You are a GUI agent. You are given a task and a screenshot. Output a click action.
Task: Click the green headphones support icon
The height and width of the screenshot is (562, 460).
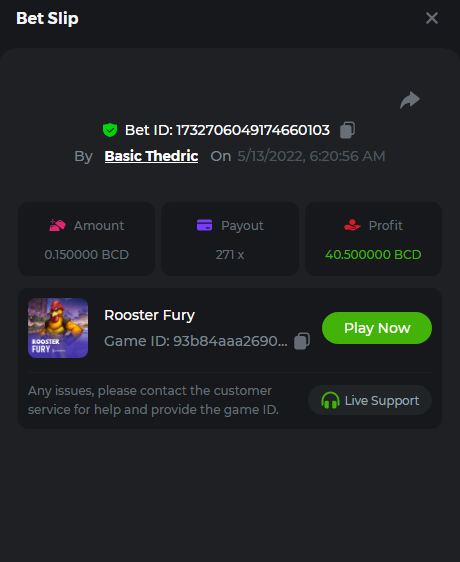pos(330,400)
